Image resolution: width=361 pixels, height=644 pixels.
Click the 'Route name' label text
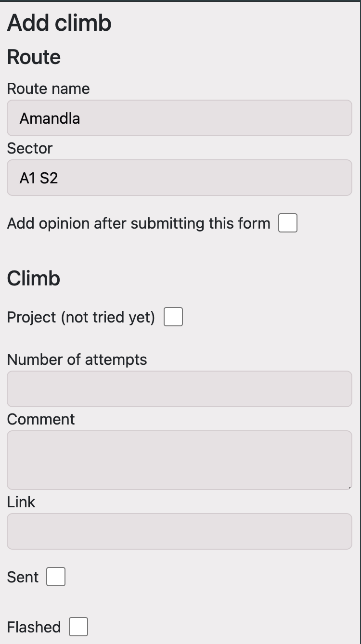(x=48, y=89)
